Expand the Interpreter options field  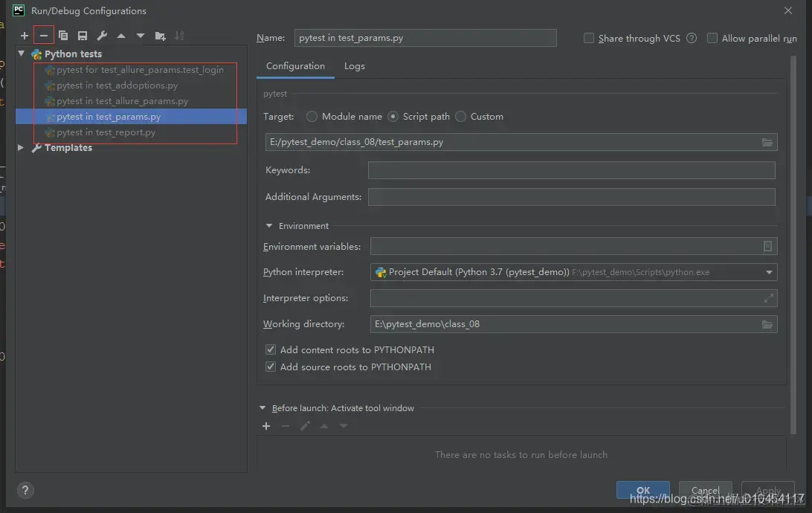(769, 298)
